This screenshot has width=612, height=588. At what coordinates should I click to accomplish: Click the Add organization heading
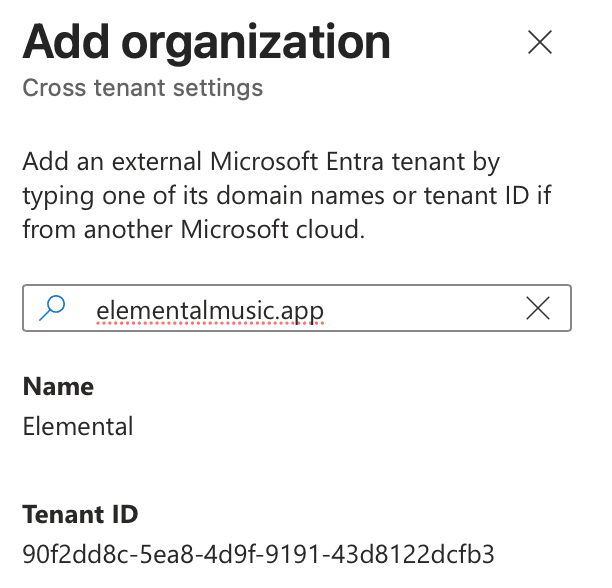pos(206,43)
